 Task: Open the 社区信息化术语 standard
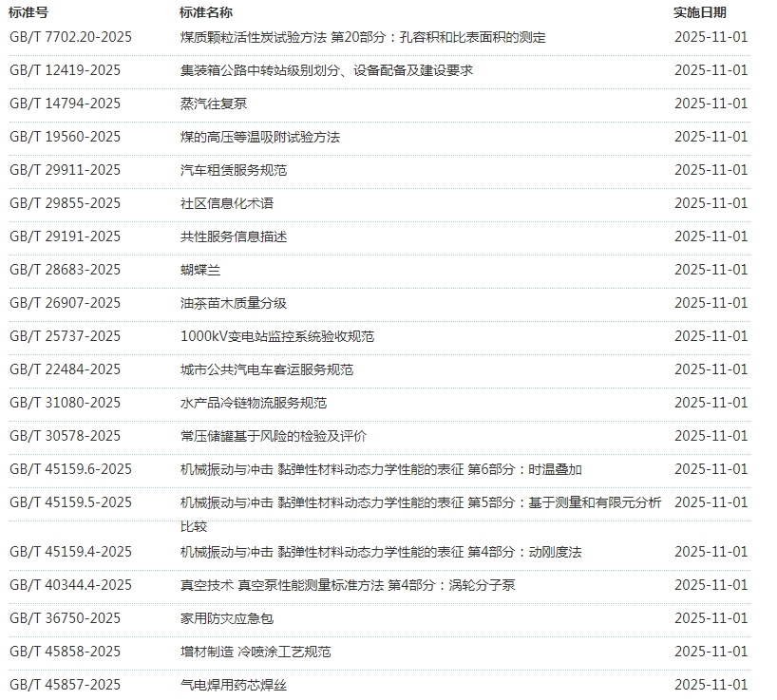[226, 203]
